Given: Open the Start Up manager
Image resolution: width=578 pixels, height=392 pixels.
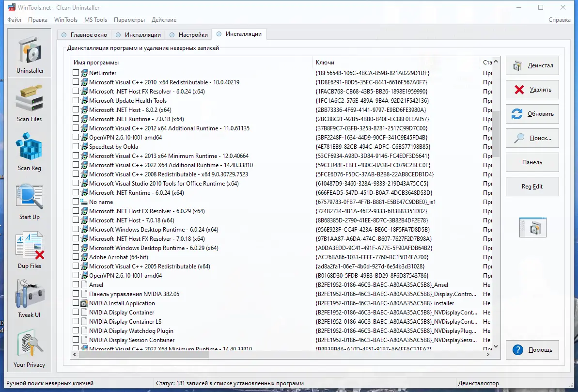Looking at the screenshot, I should (x=30, y=202).
